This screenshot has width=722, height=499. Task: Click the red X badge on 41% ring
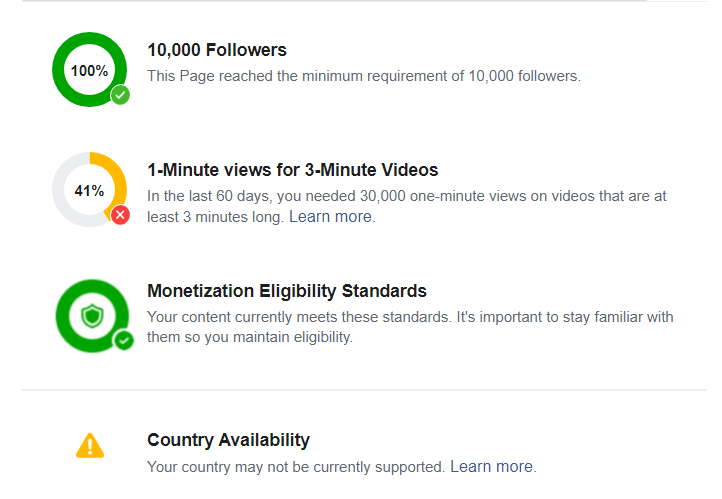point(120,215)
